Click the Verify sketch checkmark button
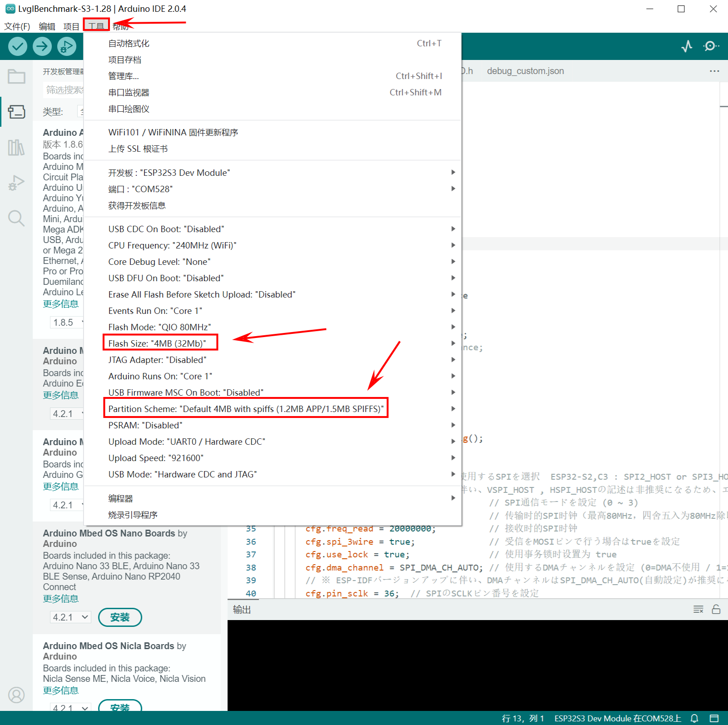Image resolution: width=728 pixels, height=725 pixels. [18, 46]
